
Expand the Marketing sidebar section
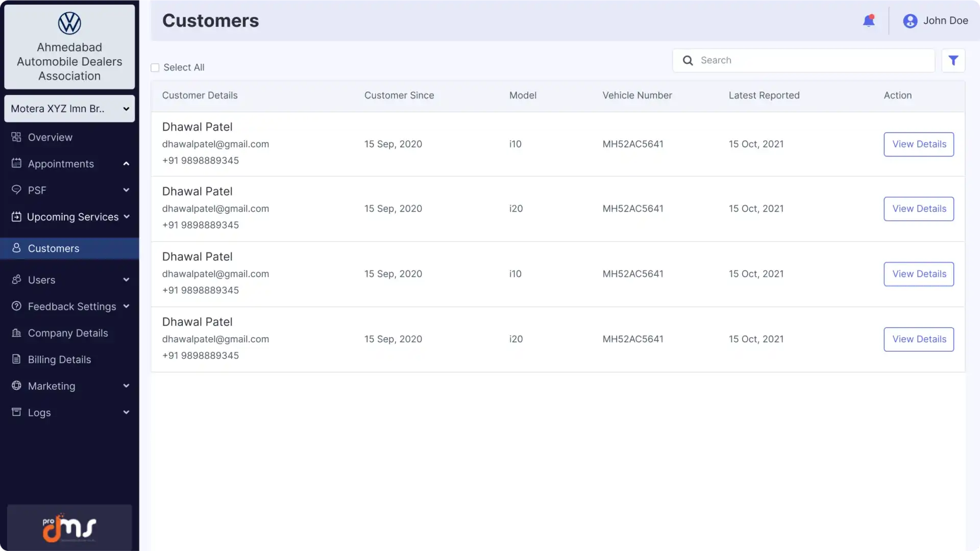69,386
